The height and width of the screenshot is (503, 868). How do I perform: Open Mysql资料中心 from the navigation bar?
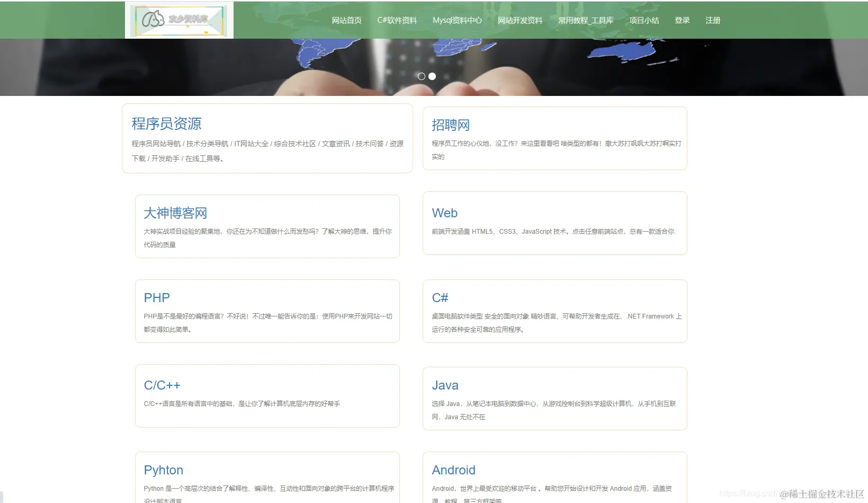click(x=457, y=20)
